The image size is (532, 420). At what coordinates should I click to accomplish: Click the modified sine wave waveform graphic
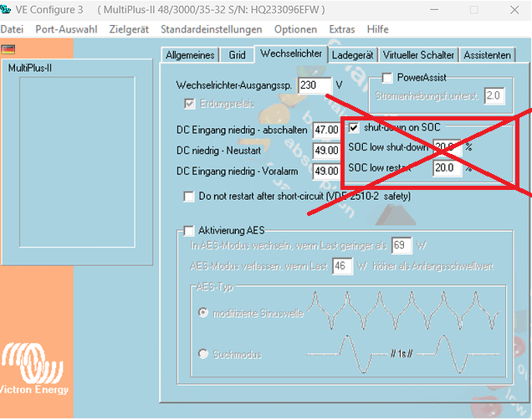click(403, 310)
